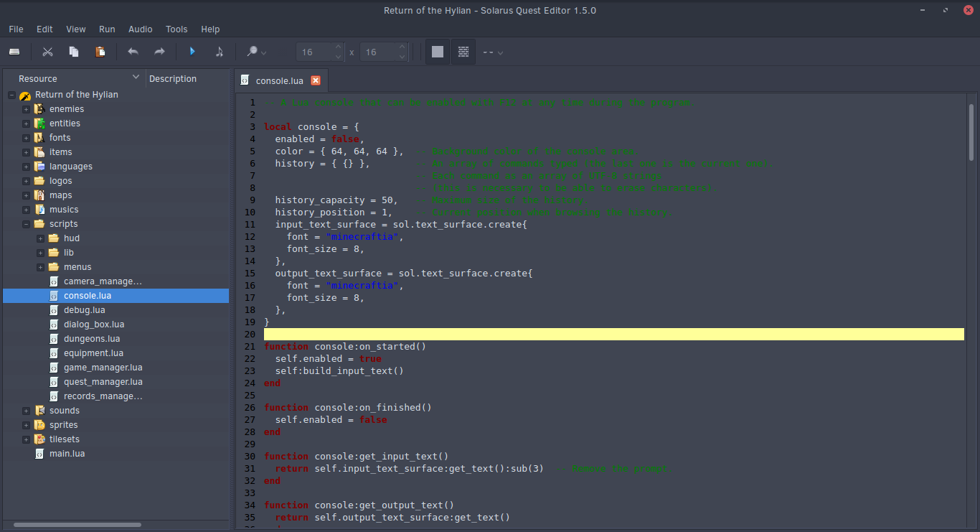
Task: Click the Save icon in the toolbar
Action: [x=14, y=52]
